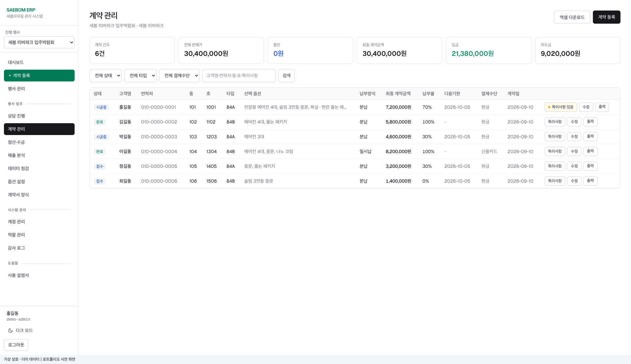Open the 진행 행사 event dropdown
This screenshot has height=364, width=631.
39,42
